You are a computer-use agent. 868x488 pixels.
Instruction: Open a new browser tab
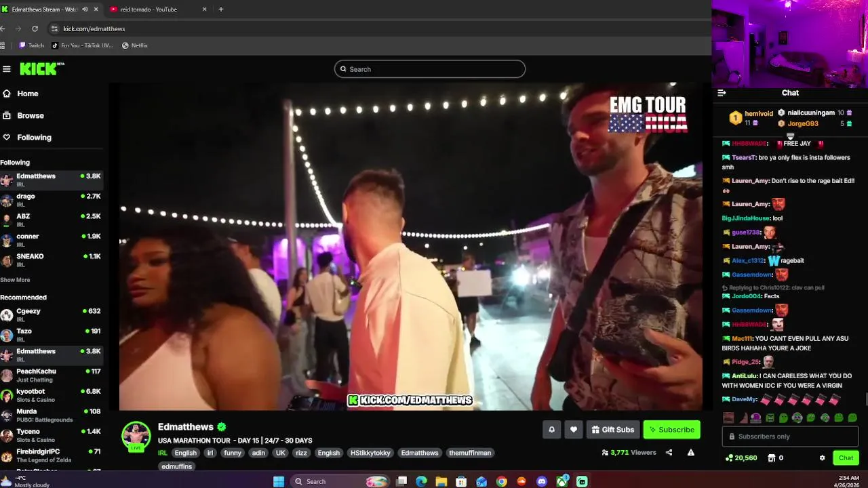click(220, 9)
